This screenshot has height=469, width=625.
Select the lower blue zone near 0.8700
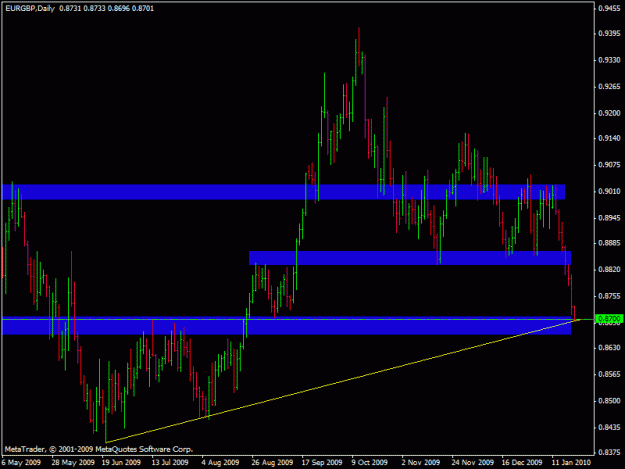click(287, 328)
